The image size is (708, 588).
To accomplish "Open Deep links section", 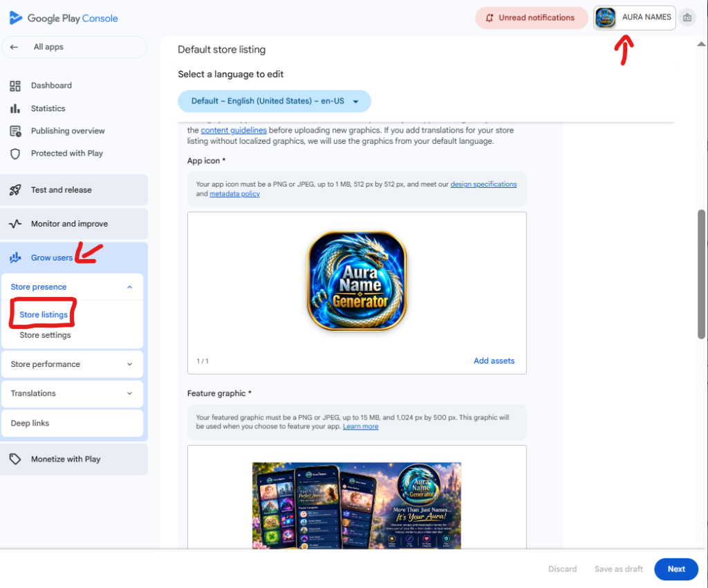I will coord(72,424).
